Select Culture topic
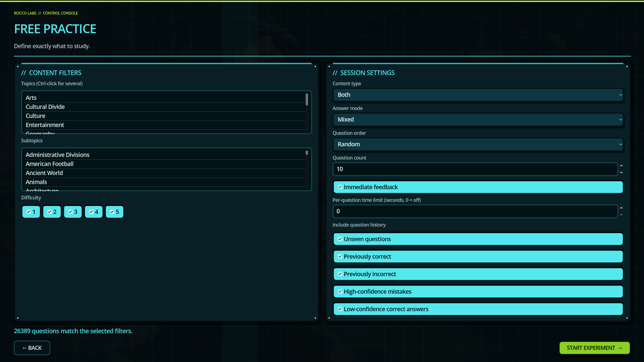 point(165,116)
